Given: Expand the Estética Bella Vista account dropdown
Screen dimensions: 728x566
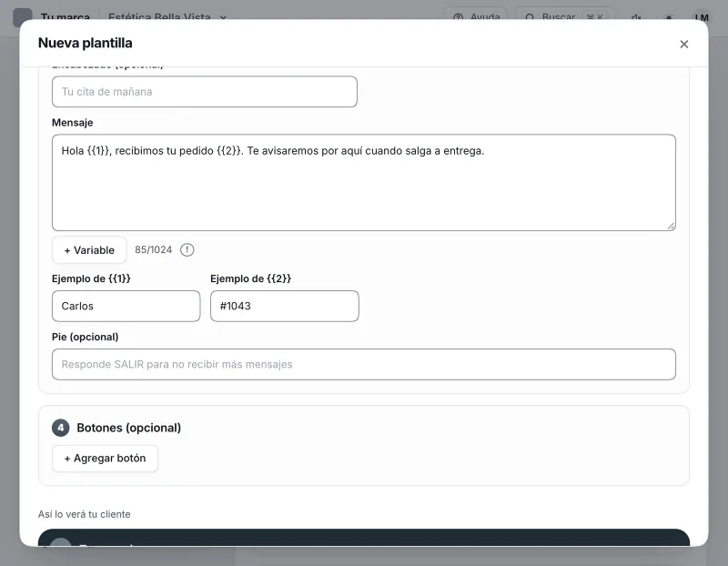Looking at the screenshot, I should click(167, 17).
